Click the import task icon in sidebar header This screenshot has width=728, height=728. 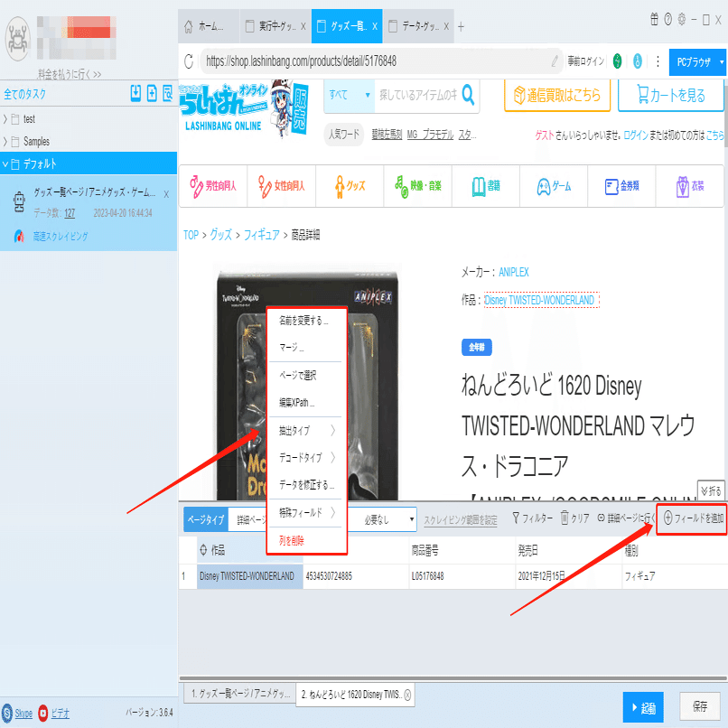135,93
